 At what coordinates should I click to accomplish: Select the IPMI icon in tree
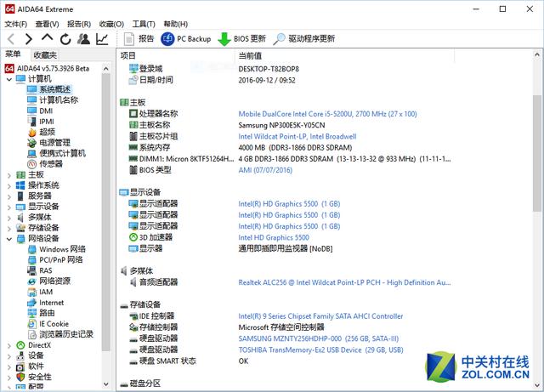pyautogui.click(x=32, y=122)
